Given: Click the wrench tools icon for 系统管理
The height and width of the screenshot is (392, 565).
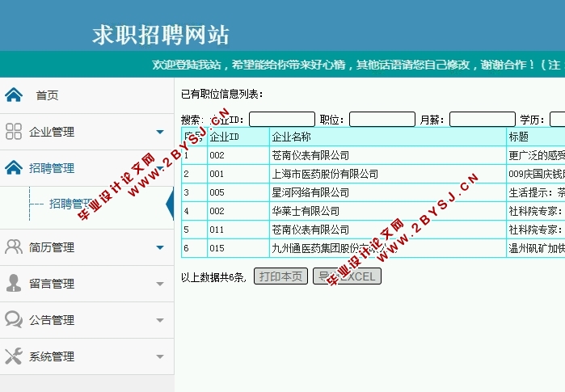Looking at the screenshot, I should (14, 356).
